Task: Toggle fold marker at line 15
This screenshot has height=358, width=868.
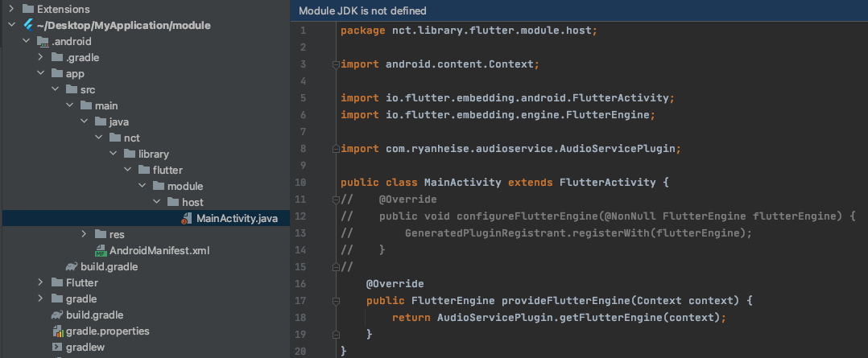Action: click(335, 267)
